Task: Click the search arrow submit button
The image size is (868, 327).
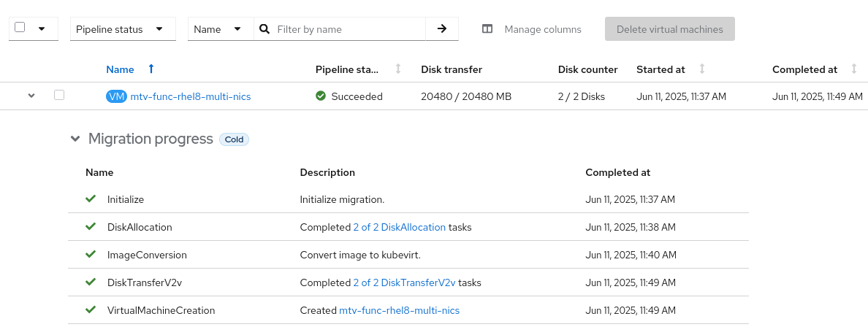Action: click(441, 29)
